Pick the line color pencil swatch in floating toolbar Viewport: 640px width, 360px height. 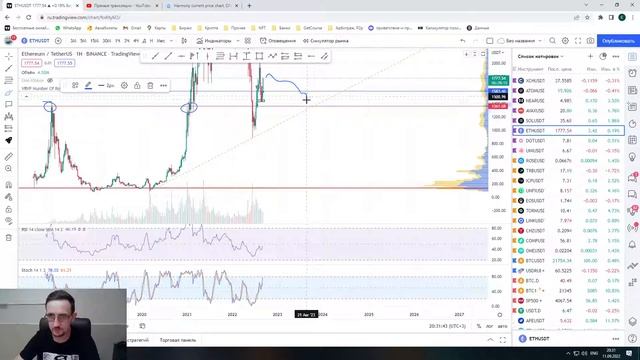coord(88,85)
